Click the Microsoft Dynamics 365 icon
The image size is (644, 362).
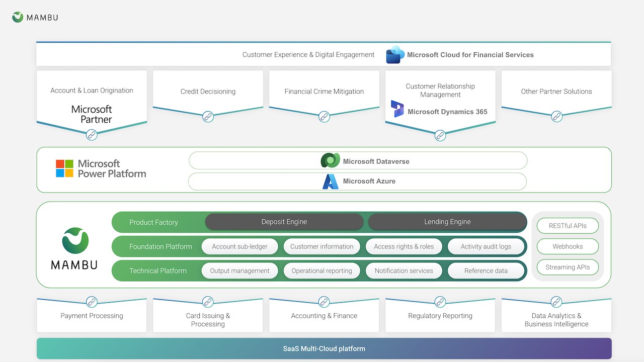(397, 109)
